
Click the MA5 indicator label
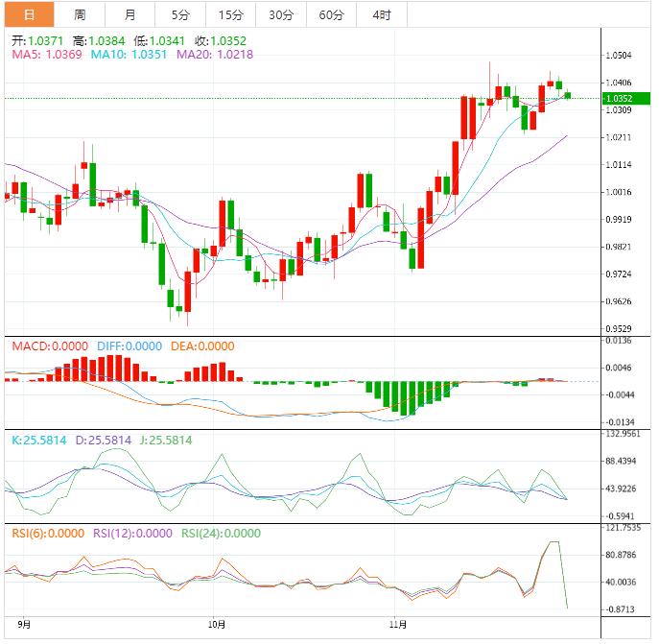pyautogui.click(x=46, y=56)
